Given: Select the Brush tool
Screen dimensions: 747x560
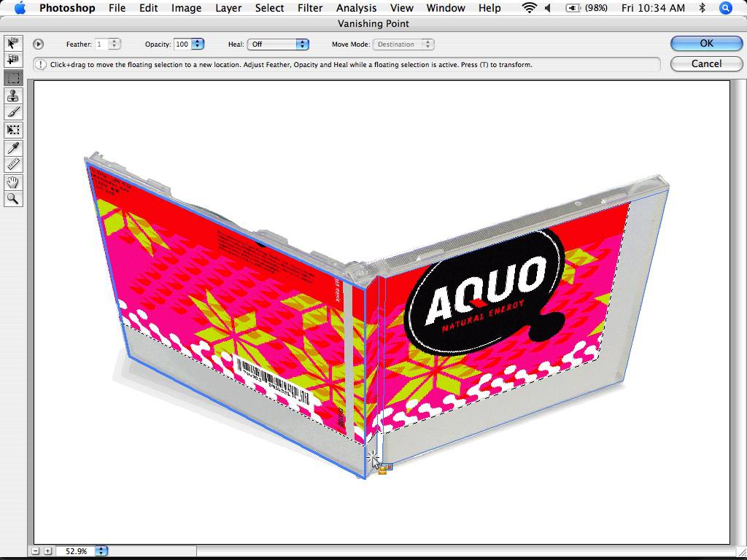Looking at the screenshot, I should [13, 112].
